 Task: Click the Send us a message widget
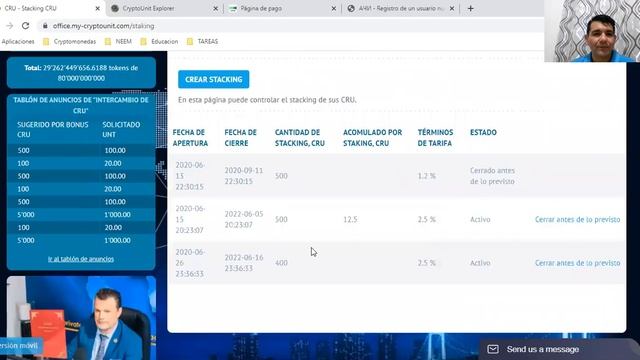pyautogui.click(x=558, y=349)
